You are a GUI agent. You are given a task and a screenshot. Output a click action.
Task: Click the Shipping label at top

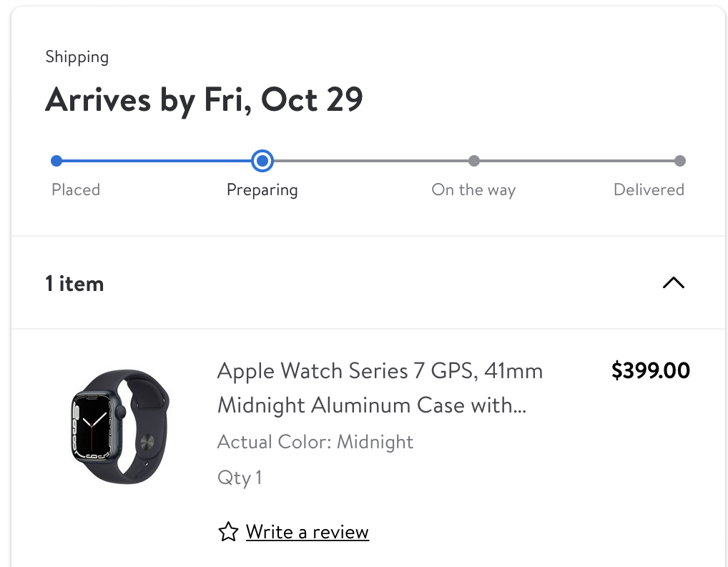point(77,57)
